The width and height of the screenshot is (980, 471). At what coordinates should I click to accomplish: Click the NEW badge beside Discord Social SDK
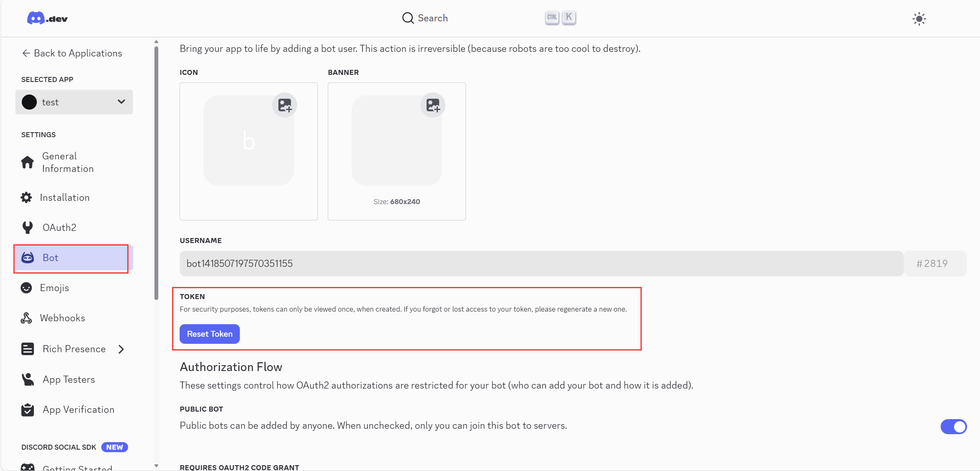[x=114, y=447]
